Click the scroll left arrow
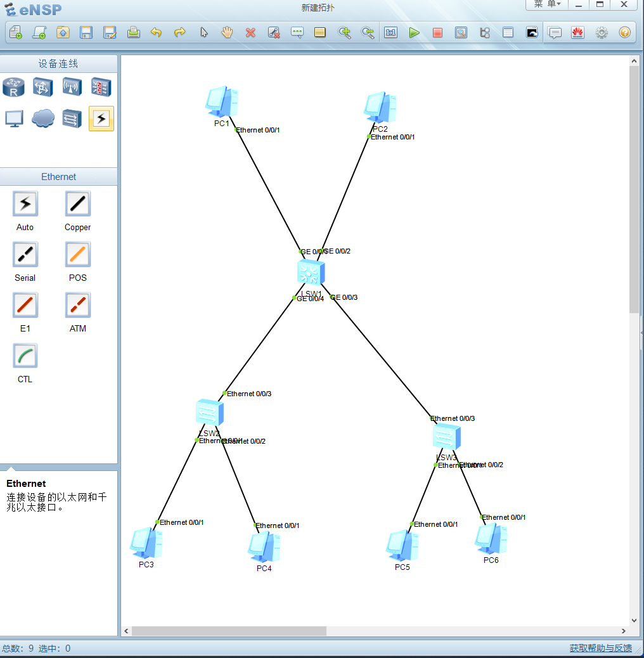This screenshot has width=644, height=658. point(126,631)
